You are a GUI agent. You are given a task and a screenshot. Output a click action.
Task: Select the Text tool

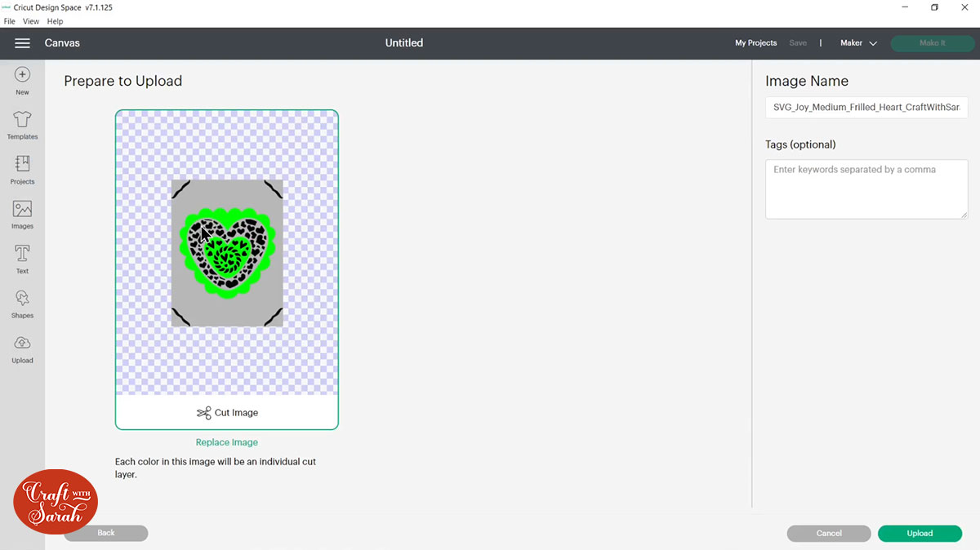[x=21, y=258]
